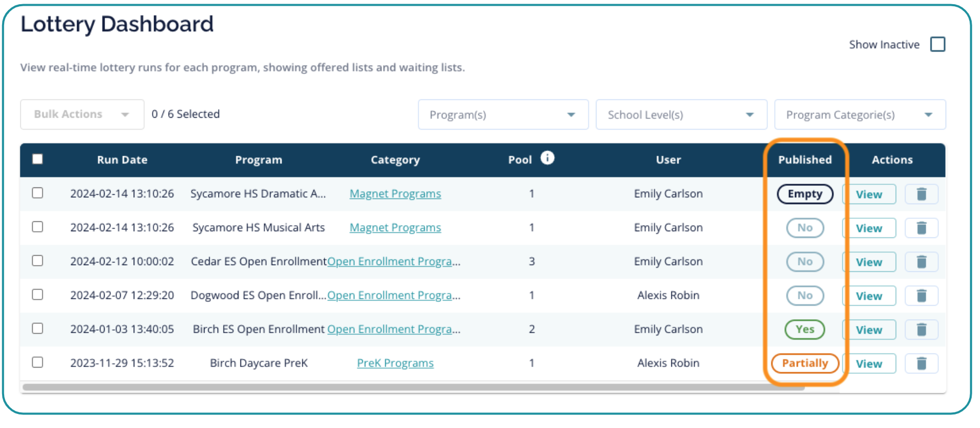Open the Bulk Actions dropdown
This screenshot has height=428, width=980.
[82, 115]
